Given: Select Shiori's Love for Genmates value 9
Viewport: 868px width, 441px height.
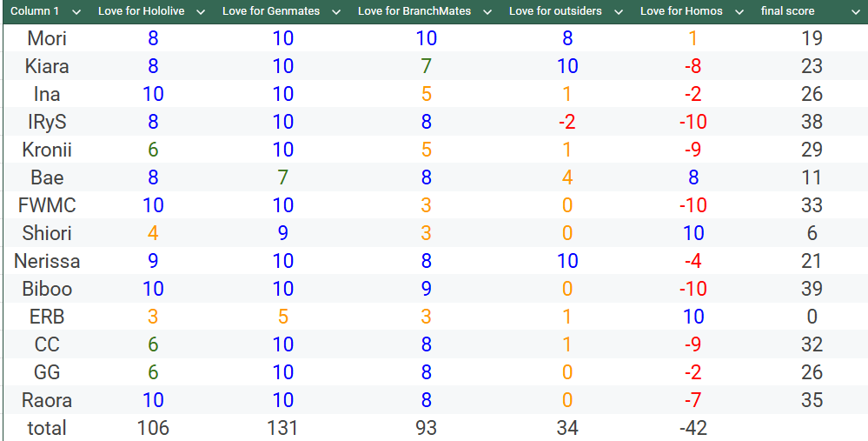Looking at the screenshot, I should pos(283,233).
